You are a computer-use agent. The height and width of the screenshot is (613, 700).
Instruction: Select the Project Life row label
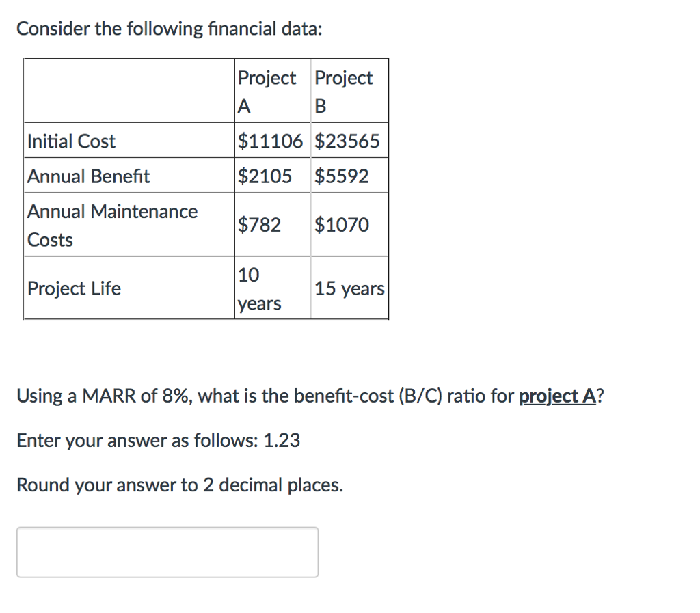point(74,288)
